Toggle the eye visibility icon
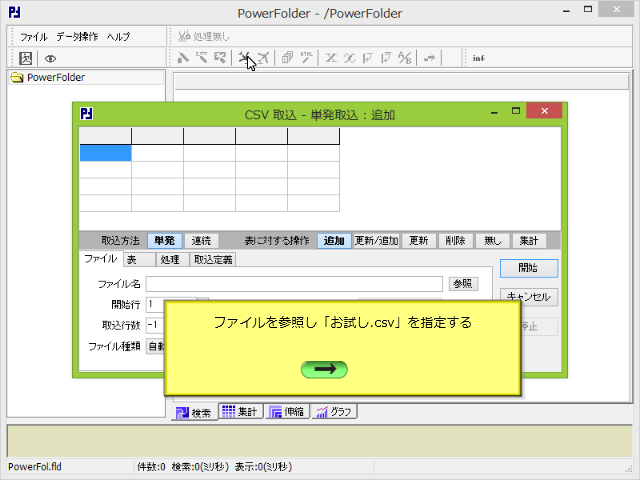 click(x=50, y=59)
